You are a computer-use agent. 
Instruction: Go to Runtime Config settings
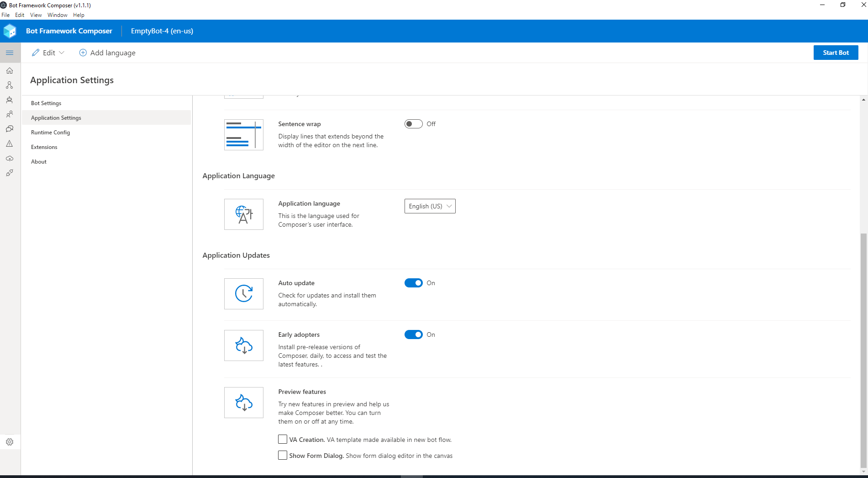pos(106,133)
